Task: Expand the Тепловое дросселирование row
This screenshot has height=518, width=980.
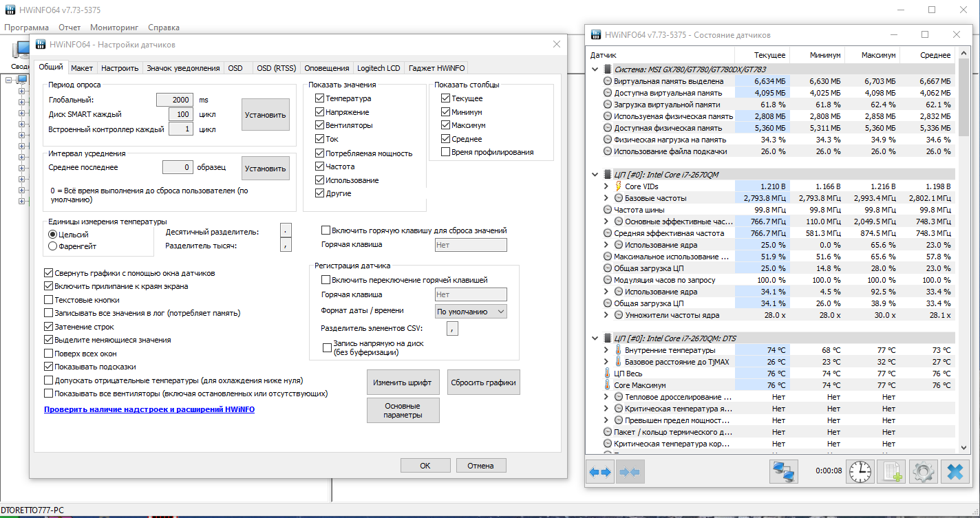Action: [x=606, y=397]
